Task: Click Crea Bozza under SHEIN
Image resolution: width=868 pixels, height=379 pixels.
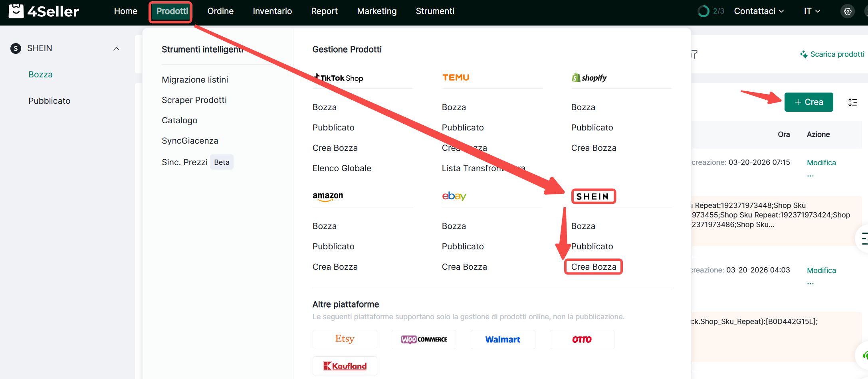Action: pyautogui.click(x=593, y=267)
